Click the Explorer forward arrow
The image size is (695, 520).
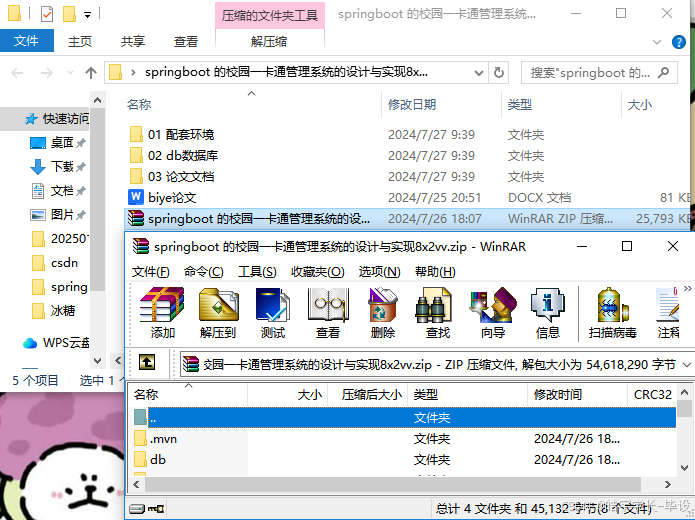pos(47,73)
